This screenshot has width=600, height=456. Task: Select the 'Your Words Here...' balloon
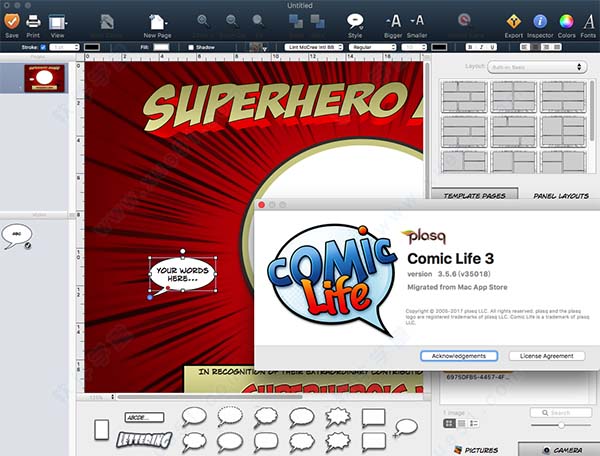click(183, 274)
